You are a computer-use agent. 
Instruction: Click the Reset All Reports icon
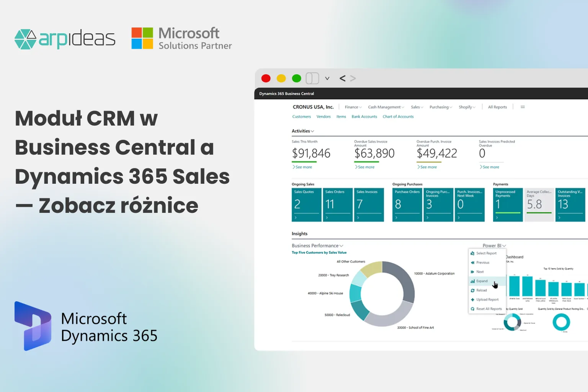pos(472,309)
